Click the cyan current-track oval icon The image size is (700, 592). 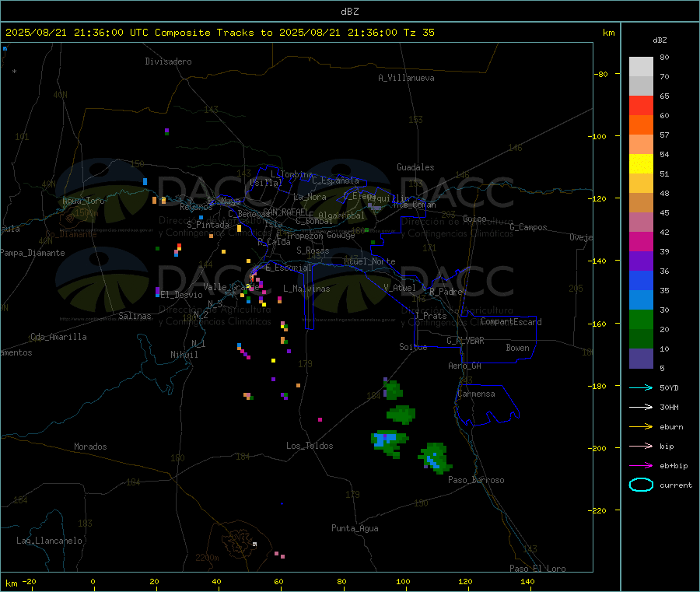[x=641, y=485]
